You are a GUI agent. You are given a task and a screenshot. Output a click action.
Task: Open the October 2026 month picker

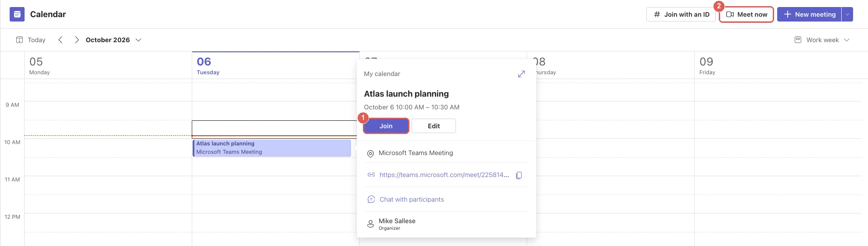[x=113, y=40]
